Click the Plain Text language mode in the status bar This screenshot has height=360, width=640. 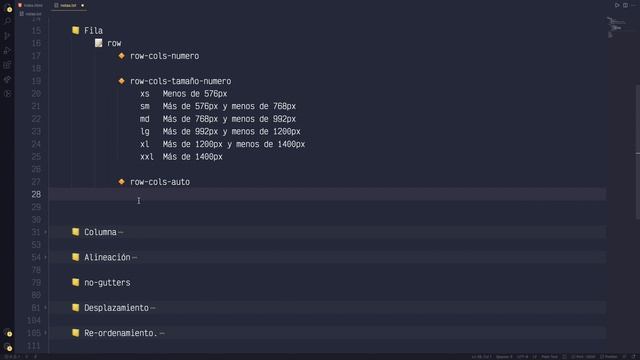pyautogui.click(x=550, y=357)
